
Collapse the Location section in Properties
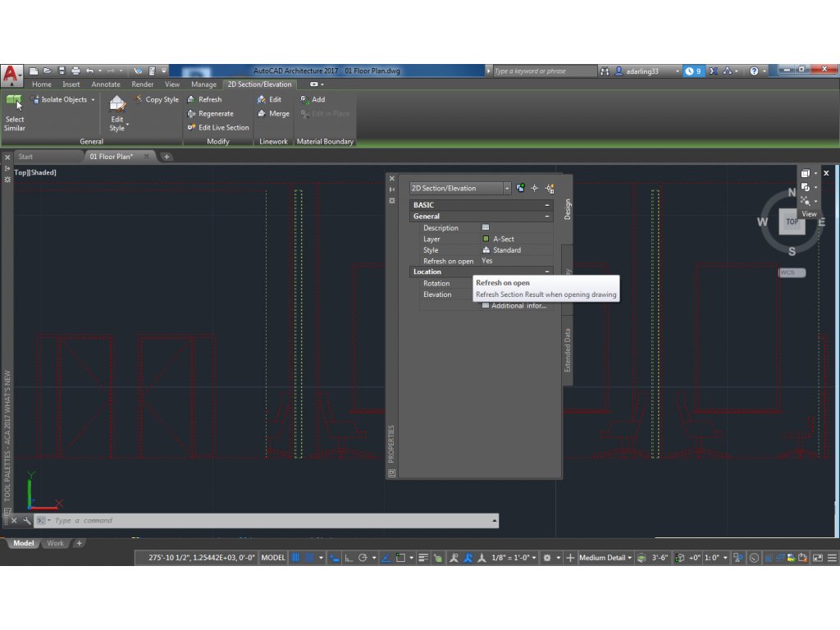[x=547, y=272]
